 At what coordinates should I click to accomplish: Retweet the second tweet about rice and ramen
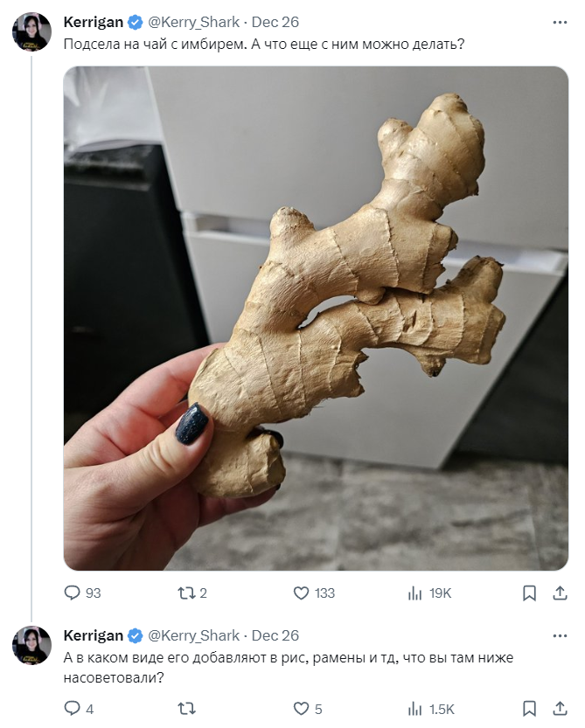(x=187, y=709)
